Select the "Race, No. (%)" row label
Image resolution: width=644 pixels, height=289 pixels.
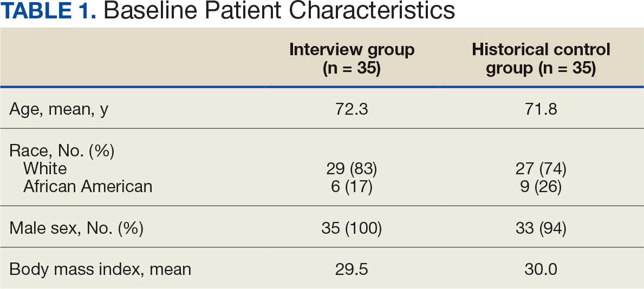pyautogui.click(x=62, y=150)
